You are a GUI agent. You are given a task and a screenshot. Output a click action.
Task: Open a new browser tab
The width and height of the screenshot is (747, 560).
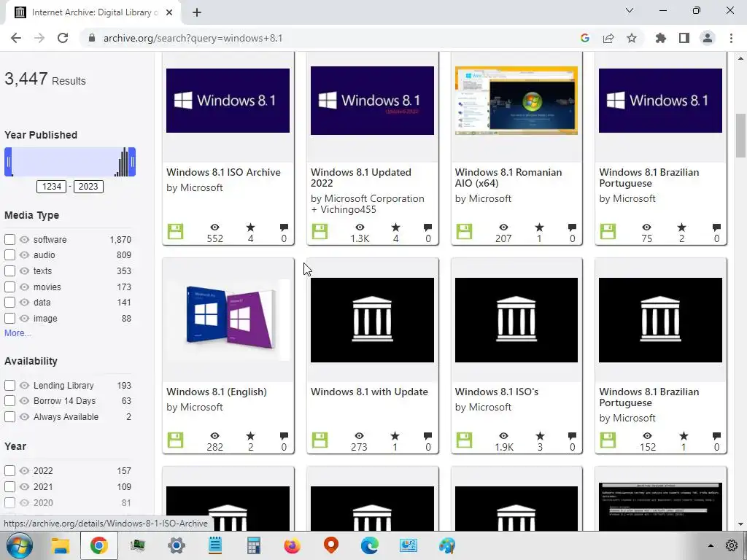coord(197,12)
